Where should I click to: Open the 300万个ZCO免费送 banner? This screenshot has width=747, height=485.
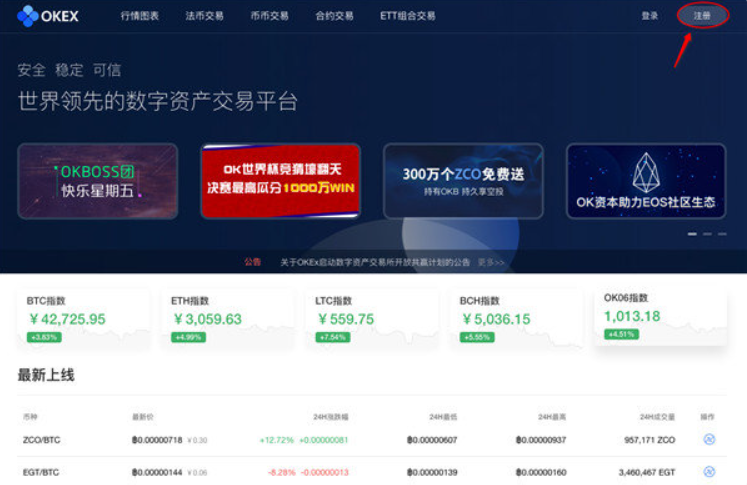[x=463, y=181]
